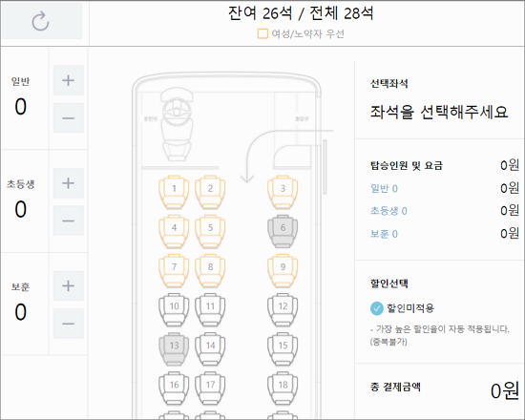Select seat number 18
525x420 pixels.
283,388
